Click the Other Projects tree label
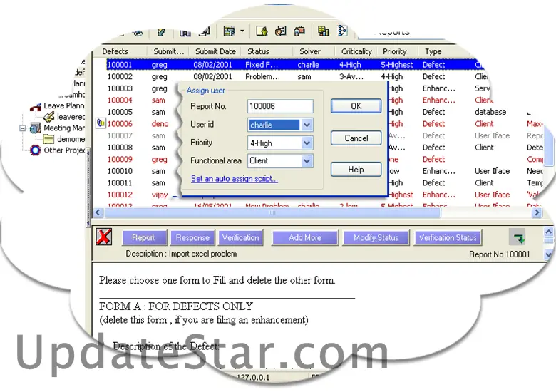This screenshot has width=556, height=392. (64, 150)
